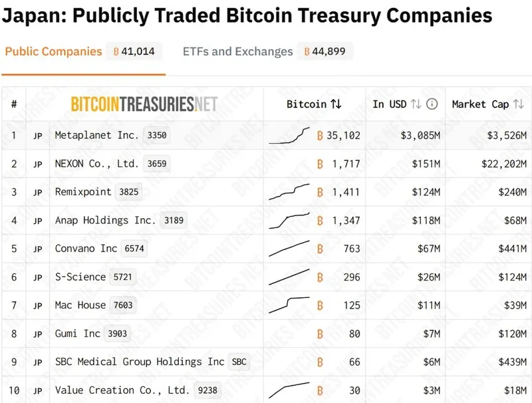Click the # rank column header
Screen dimensions: 532x403
[14, 104]
